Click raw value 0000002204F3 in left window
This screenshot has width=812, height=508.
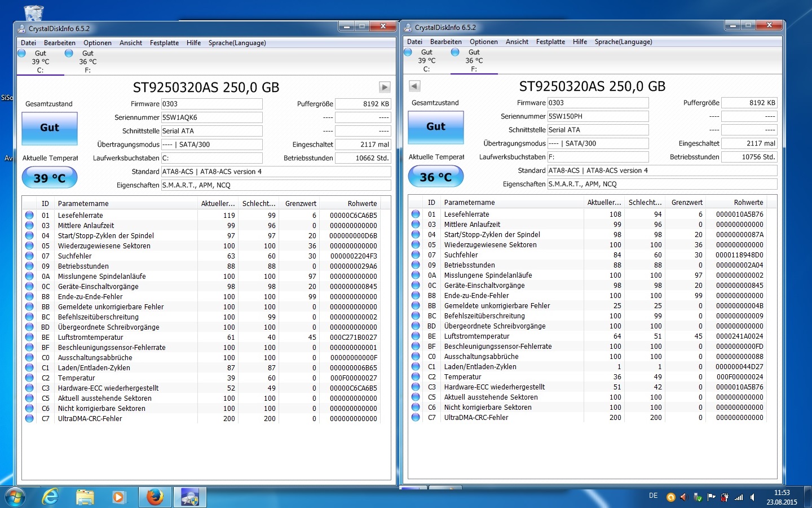353,256
